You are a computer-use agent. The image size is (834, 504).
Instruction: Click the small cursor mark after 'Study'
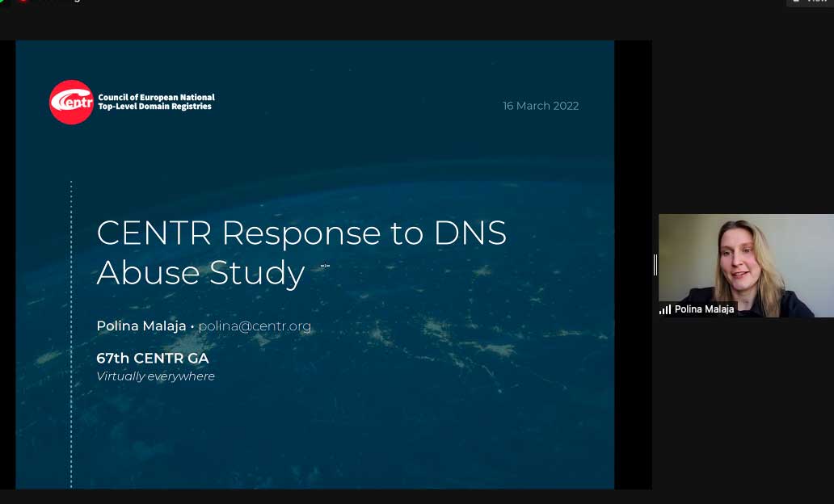[x=325, y=265]
